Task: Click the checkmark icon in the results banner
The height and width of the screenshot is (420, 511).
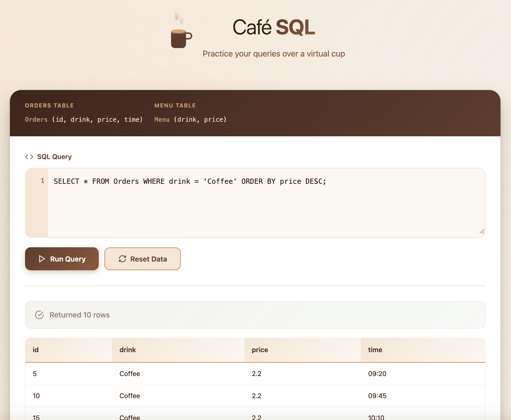Action: (x=40, y=315)
